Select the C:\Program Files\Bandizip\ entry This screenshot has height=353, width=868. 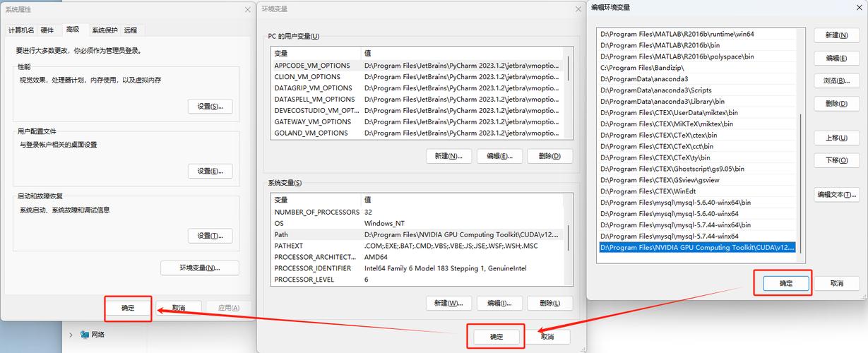click(697, 68)
